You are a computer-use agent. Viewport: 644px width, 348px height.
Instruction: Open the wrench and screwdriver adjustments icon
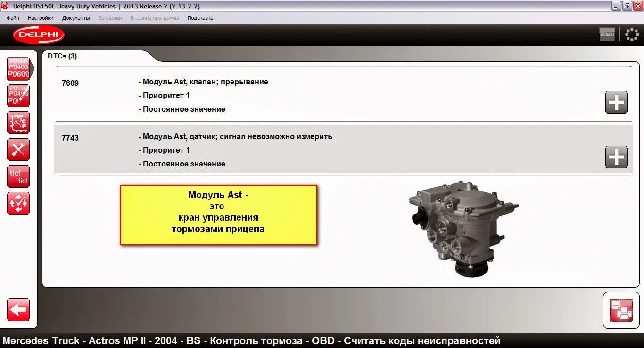(x=18, y=149)
